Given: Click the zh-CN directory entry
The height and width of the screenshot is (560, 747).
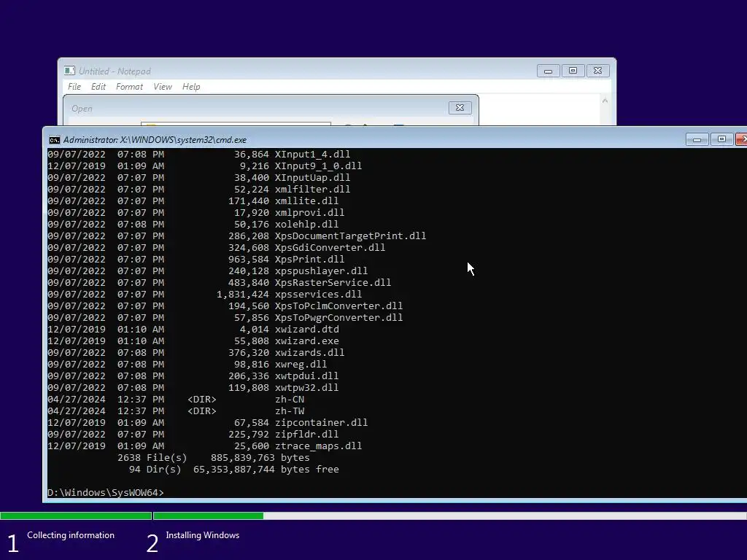Looking at the screenshot, I should pyautogui.click(x=289, y=399).
